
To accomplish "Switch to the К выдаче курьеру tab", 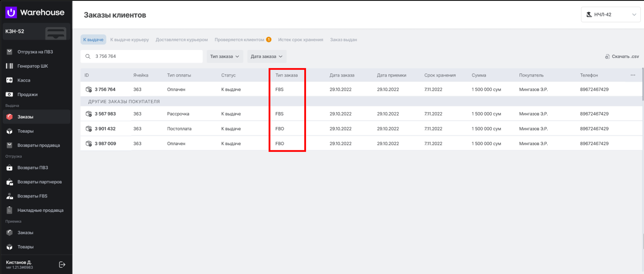I will pyautogui.click(x=130, y=40).
